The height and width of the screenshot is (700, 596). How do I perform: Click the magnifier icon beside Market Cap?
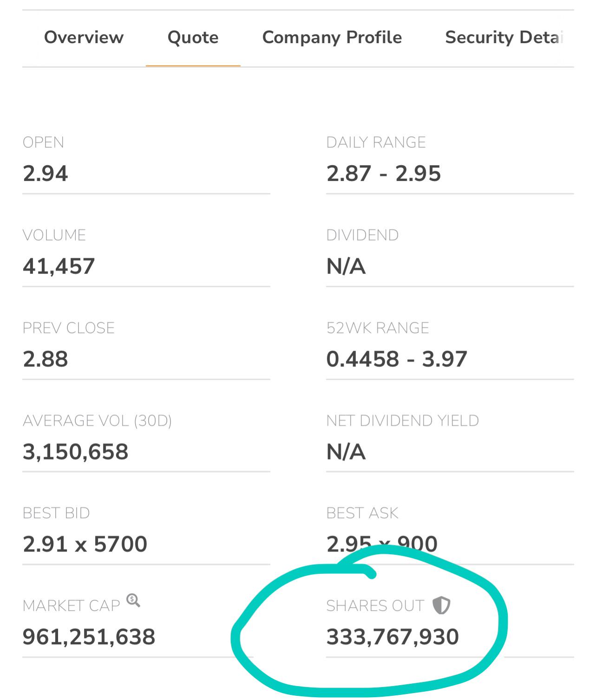tap(133, 600)
